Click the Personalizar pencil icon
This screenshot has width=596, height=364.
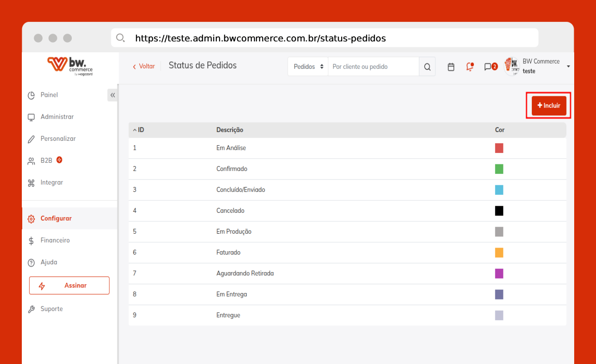point(31,139)
